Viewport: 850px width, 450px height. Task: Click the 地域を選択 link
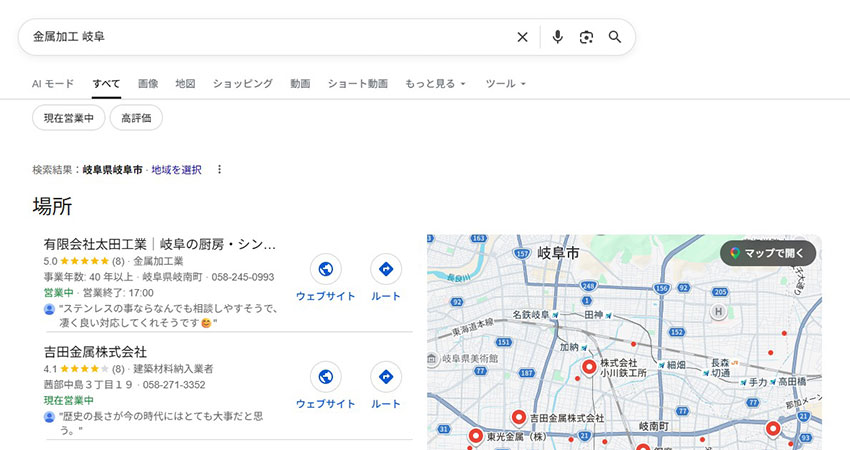176,170
